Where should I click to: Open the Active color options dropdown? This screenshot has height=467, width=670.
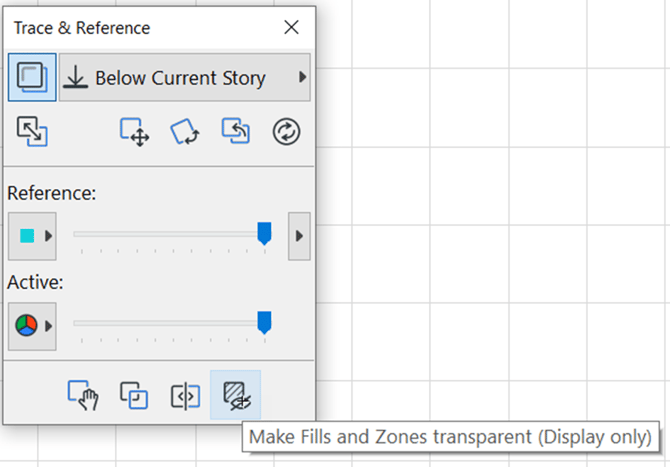click(32, 325)
